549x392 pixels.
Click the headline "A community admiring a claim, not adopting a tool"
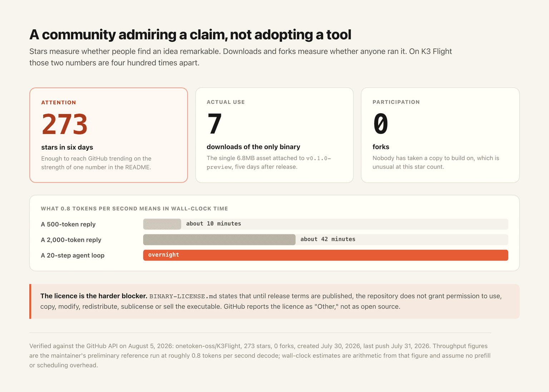(190, 35)
